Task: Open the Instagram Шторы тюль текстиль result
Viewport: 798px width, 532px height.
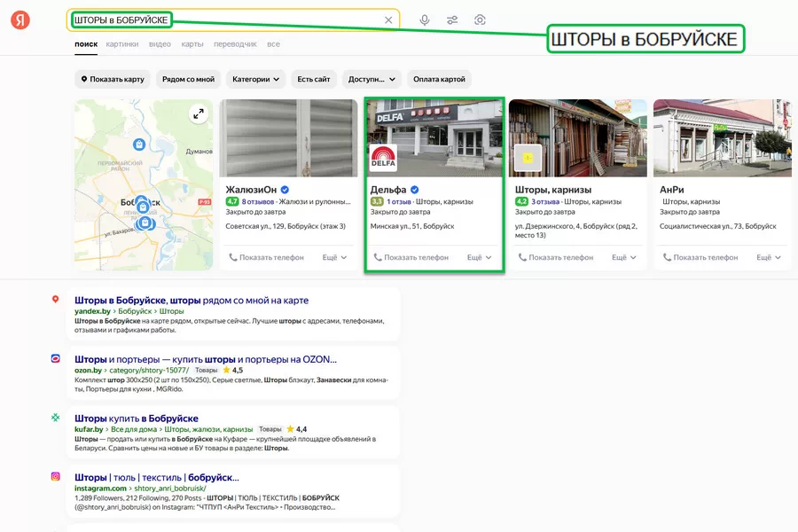Action: pyautogui.click(x=157, y=478)
